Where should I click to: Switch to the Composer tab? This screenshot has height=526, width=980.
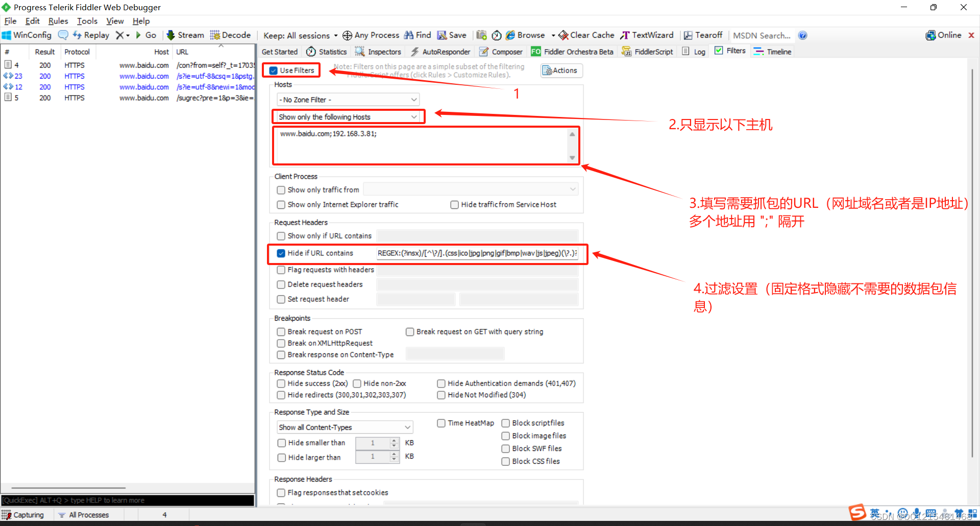[x=501, y=52]
